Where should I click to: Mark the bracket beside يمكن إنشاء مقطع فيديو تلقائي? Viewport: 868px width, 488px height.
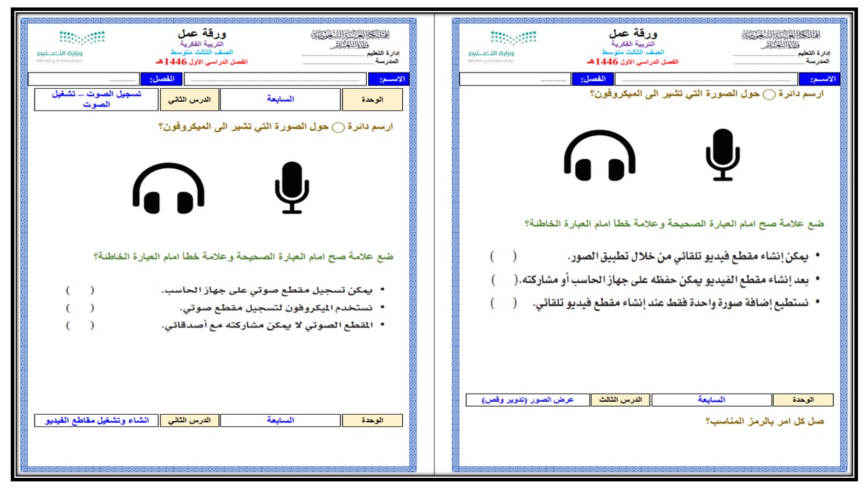point(503,257)
